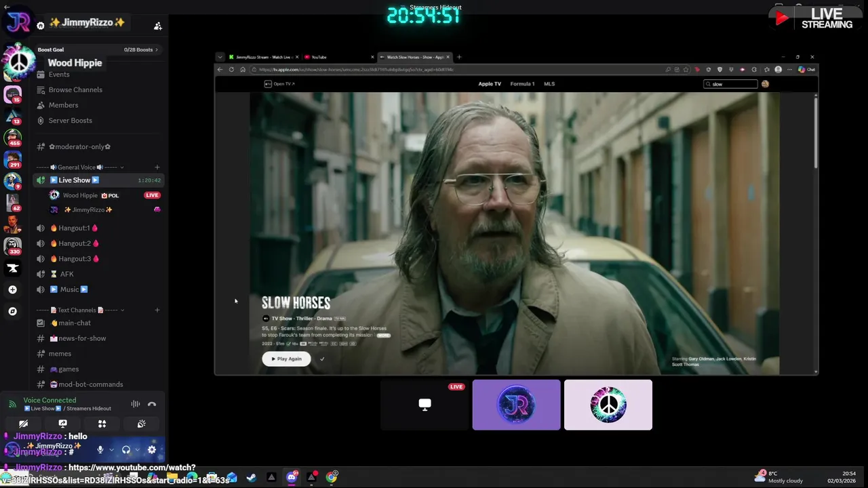Open Direct Messages JR home icon
The width and height of the screenshot is (868, 488).
click(17, 22)
